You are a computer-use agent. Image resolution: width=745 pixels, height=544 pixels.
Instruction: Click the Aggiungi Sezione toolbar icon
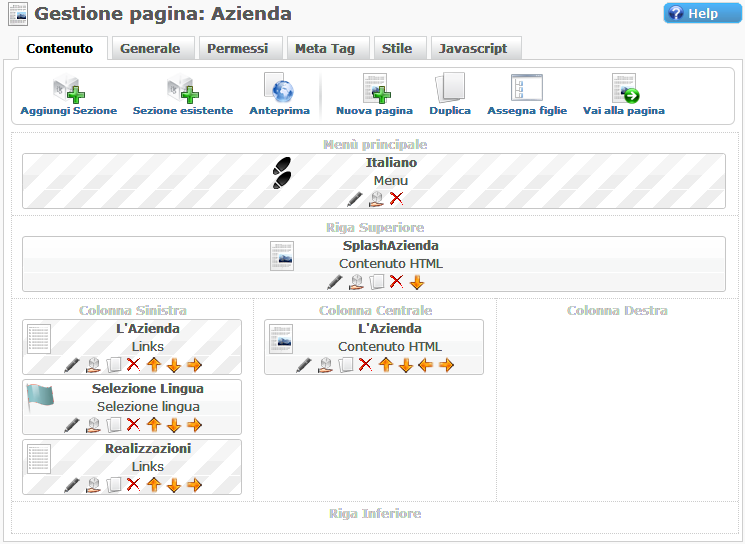68,89
